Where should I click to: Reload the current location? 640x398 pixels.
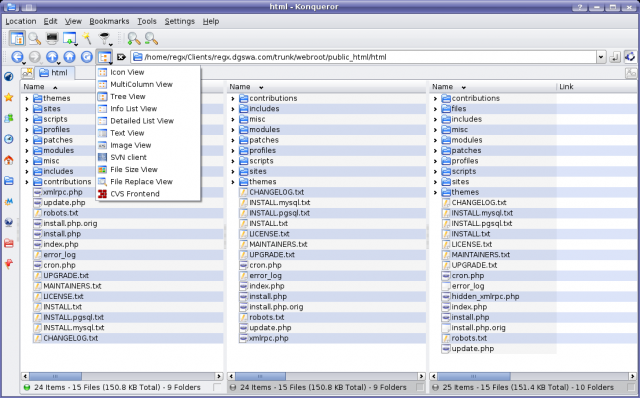pyautogui.click(x=87, y=57)
